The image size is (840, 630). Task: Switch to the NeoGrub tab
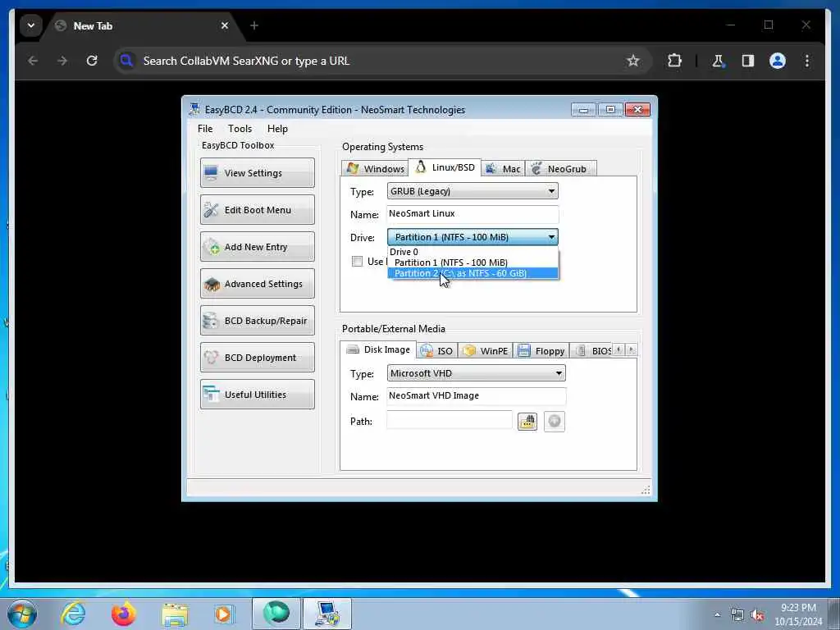560,169
